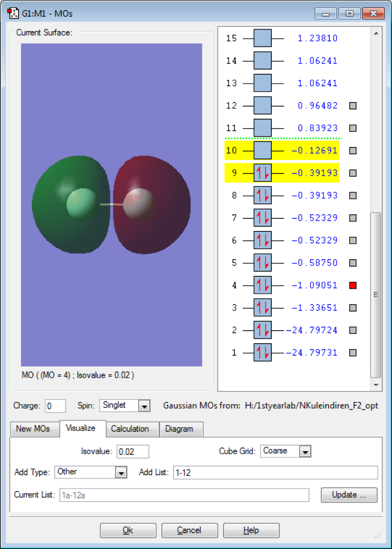
Task: Select the orbital 3 electron-pair box
Action: 263,307
